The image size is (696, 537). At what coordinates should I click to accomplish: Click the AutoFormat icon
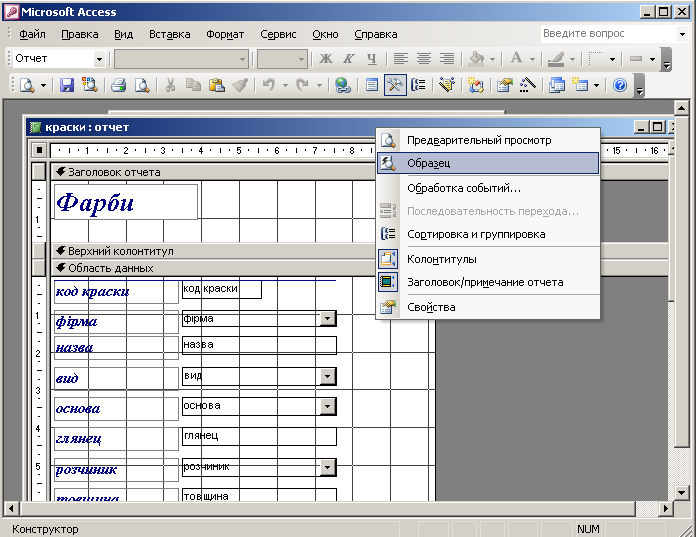[447, 85]
